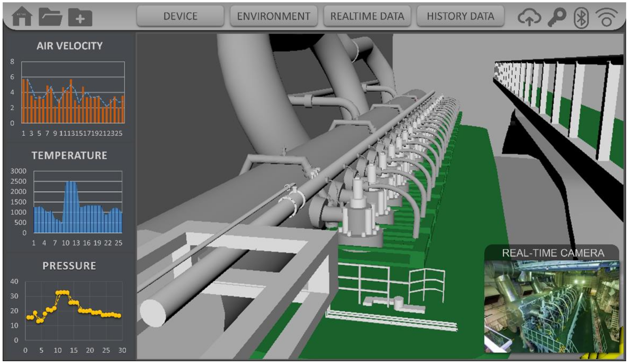Select the REALTIME DATA button

click(x=367, y=16)
